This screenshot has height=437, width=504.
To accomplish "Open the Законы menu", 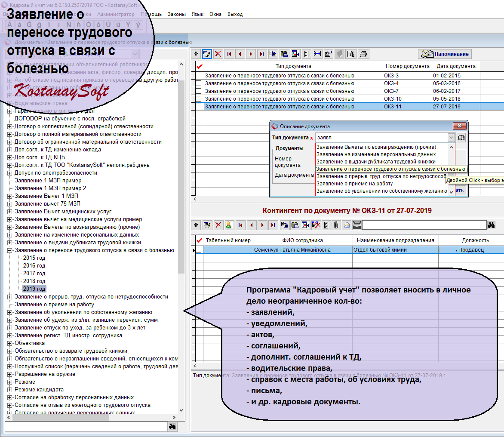I will point(177,14).
